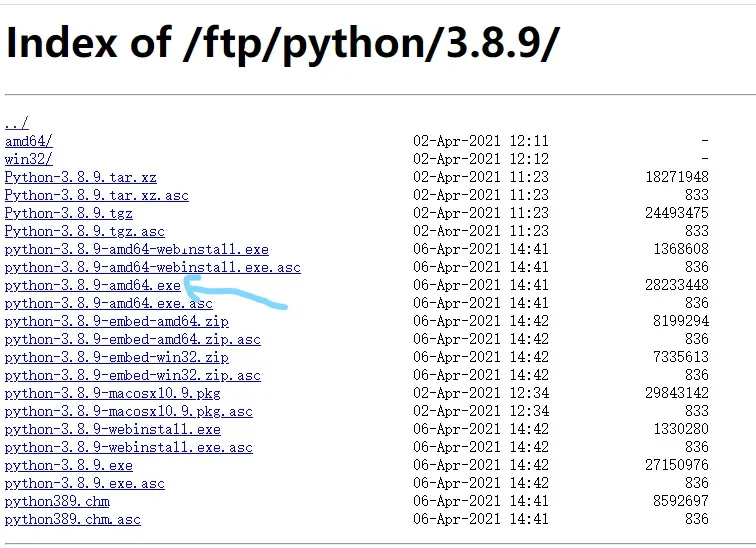Viewport: 756px width, 548px height.
Task: Download the 32-bit python-3.8.9.exe installer
Action: [68, 465]
